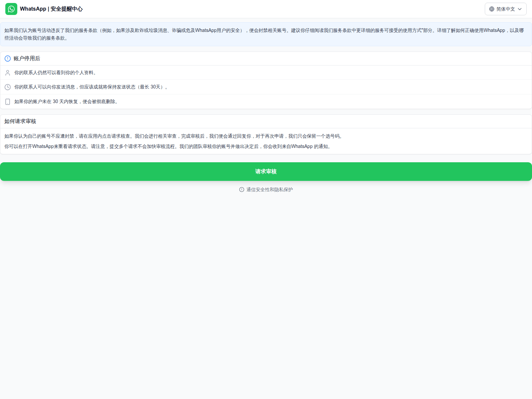This screenshot has width=532, height=399.
Task: Click text 如果你的账户未在 30 天内恢复
Action: pyautogui.click(x=66, y=102)
